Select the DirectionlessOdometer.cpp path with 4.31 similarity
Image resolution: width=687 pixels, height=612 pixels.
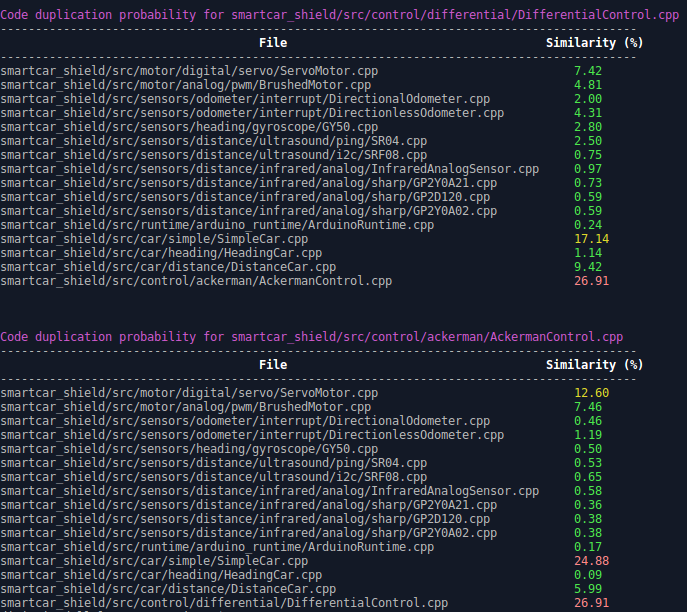tap(252, 113)
